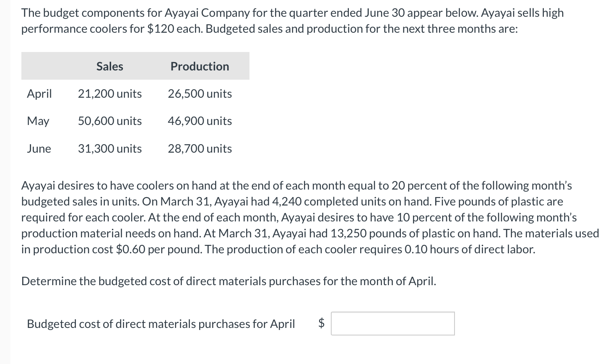Click the 31,300 units sales figure

pos(109,148)
